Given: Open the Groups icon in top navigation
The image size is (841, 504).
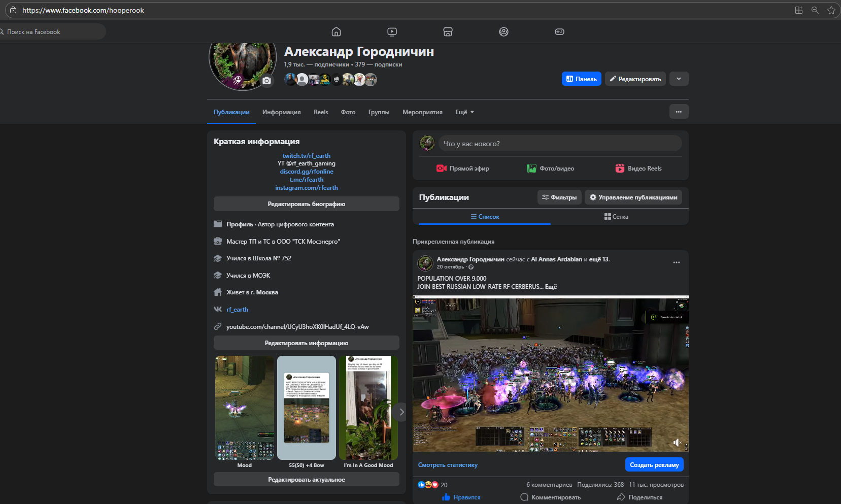Looking at the screenshot, I should (x=503, y=32).
